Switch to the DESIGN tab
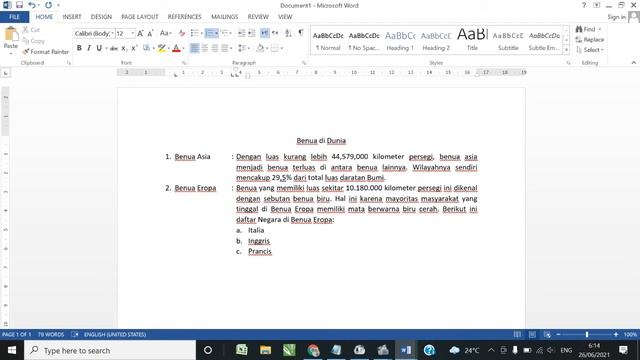This screenshot has height=360, width=640. (101, 17)
